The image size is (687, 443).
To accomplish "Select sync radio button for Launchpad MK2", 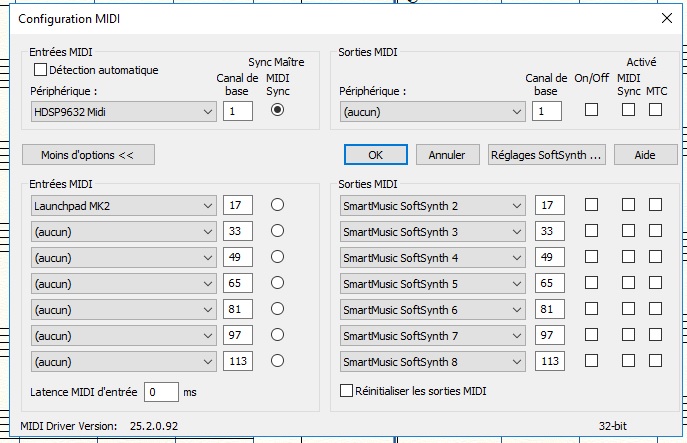I will click(277, 205).
